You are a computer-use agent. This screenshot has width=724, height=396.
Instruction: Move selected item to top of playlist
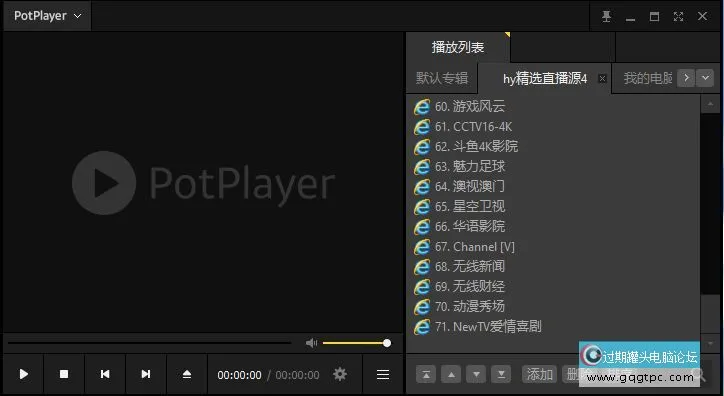[426, 374]
